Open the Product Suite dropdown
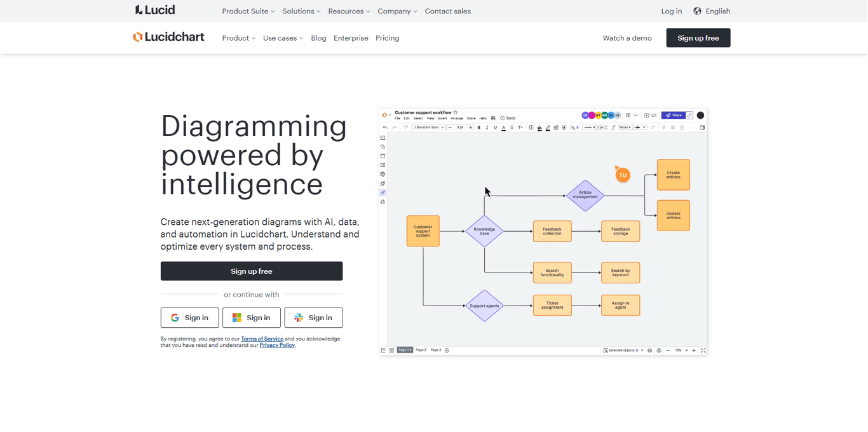The width and height of the screenshot is (868, 432). (248, 11)
